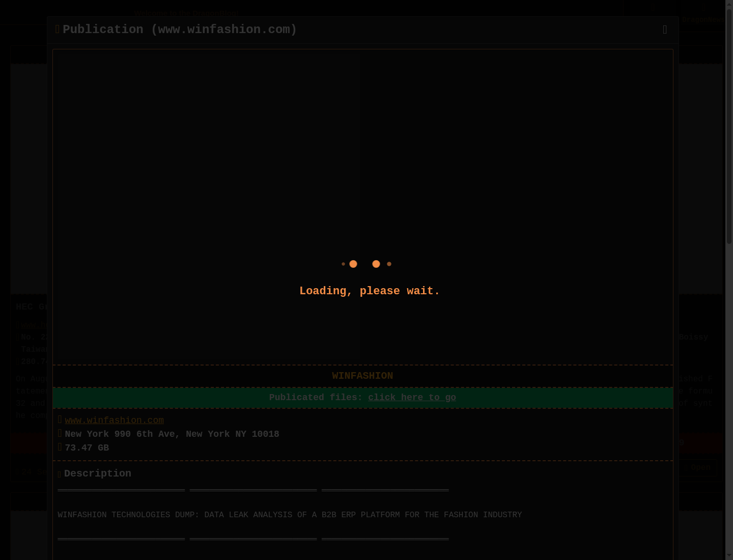Click the icon beside the www.winfashion.com link
The height and width of the screenshot is (560, 733).
click(x=60, y=419)
